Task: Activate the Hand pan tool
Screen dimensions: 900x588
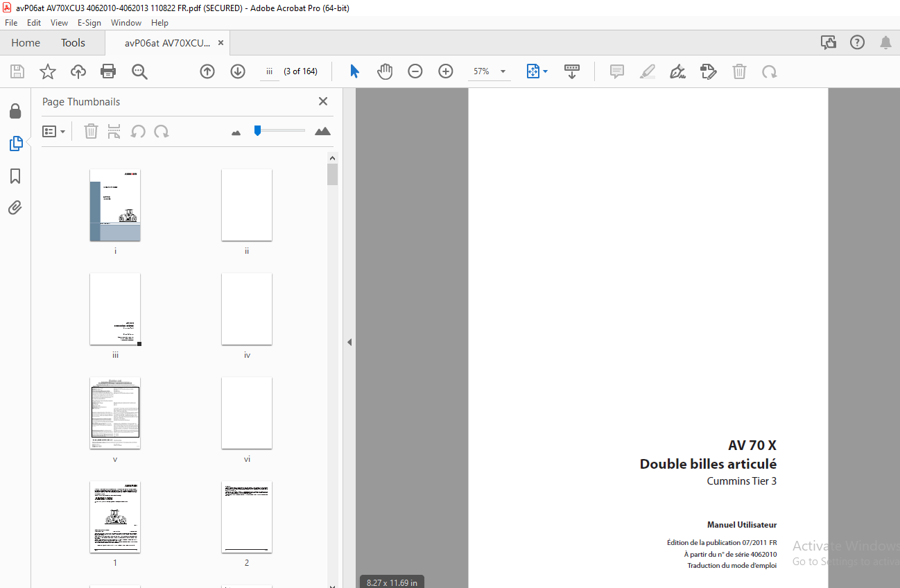Action: click(x=385, y=71)
